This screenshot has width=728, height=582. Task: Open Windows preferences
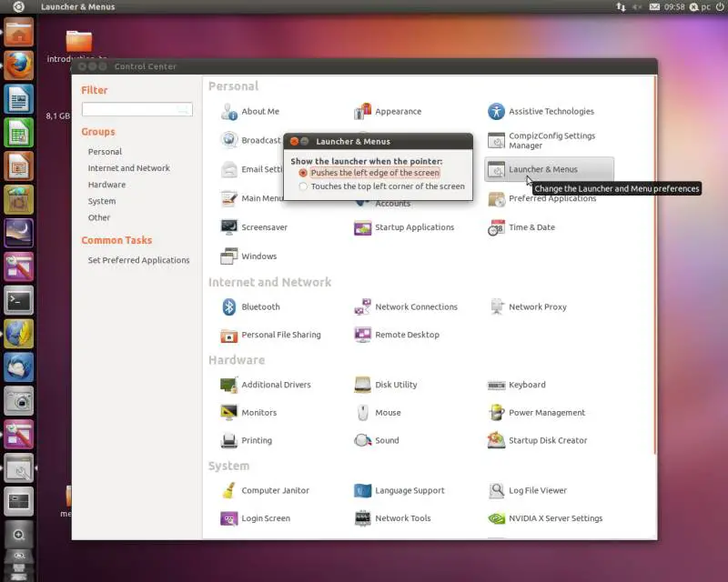click(248, 256)
